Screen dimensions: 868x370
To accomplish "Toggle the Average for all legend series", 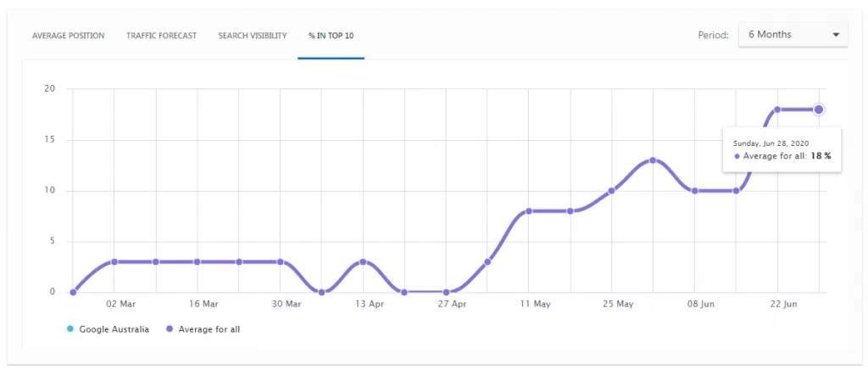I will coord(203,329).
